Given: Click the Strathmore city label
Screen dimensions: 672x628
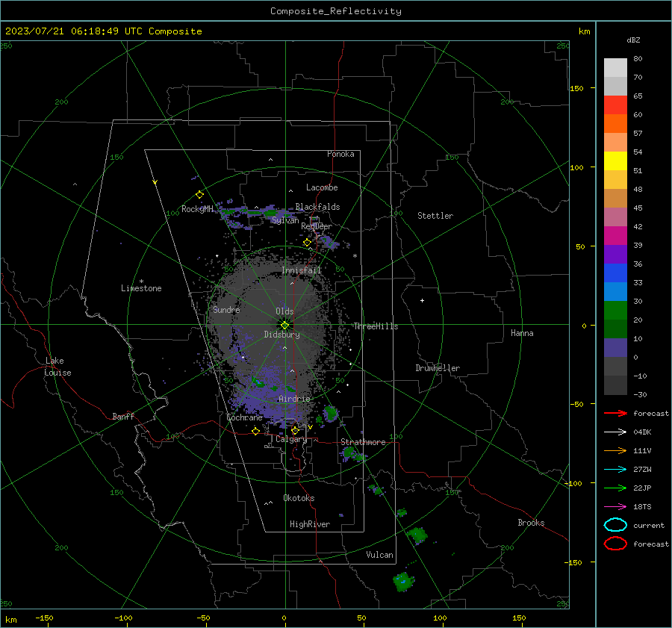Looking at the screenshot, I should tap(363, 442).
